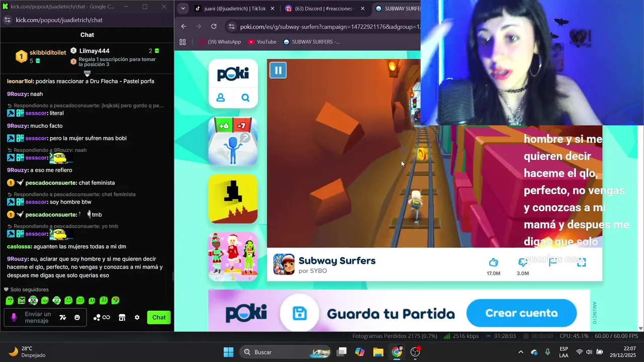
Task: Click the poki.com address bar URL
Action: point(330,27)
